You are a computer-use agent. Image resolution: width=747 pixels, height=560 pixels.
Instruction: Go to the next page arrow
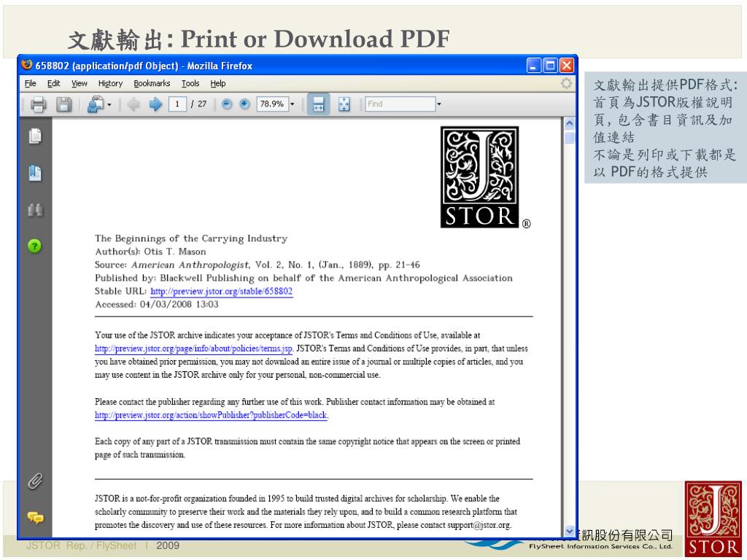[155, 104]
